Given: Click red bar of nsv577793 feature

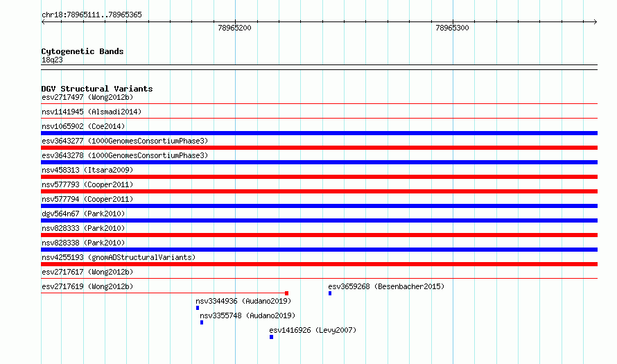Looking at the screenshot, I should (x=319, y=191).
